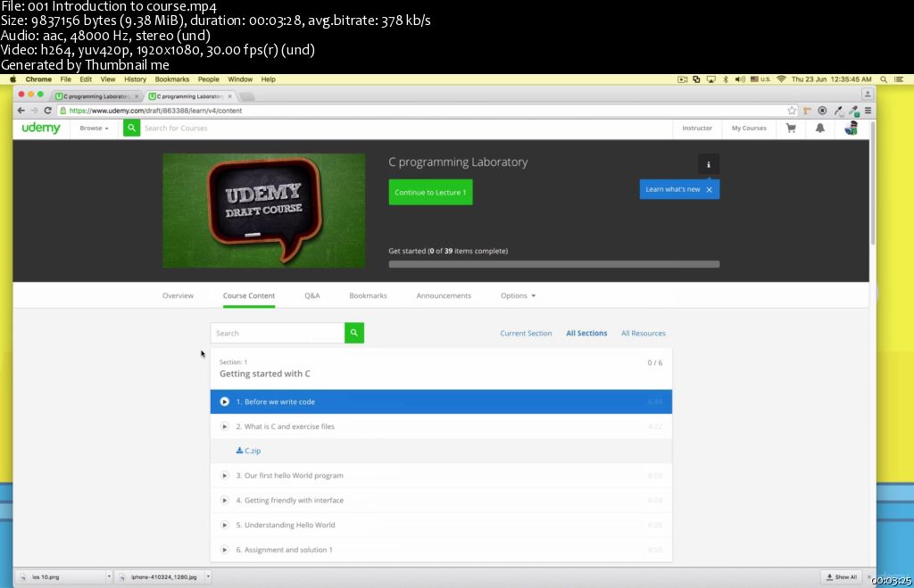
Task: Open the Window menu
Action: tap(240, 79)
